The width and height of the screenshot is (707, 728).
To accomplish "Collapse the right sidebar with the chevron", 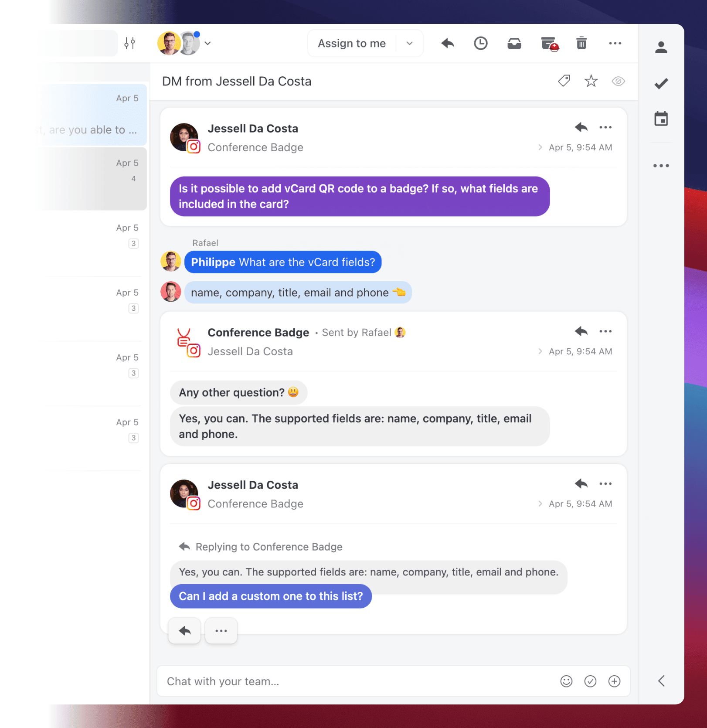I will click(661, 681).
